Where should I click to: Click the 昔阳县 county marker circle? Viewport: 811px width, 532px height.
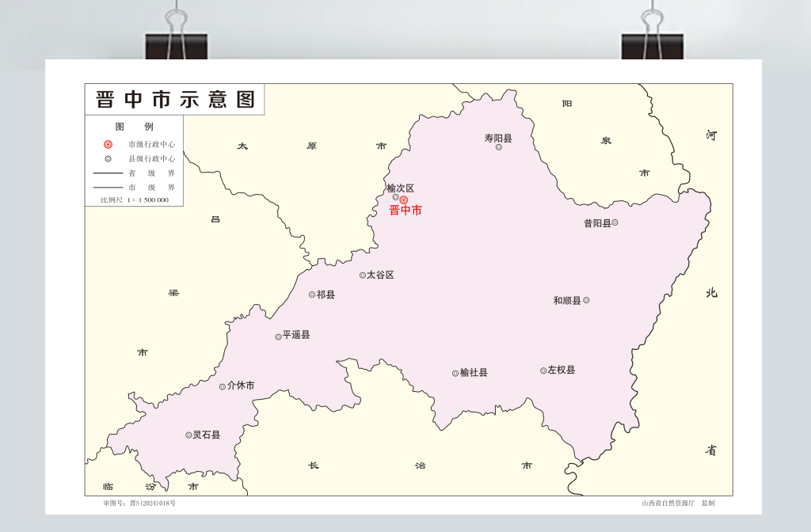tap(615, 222)
